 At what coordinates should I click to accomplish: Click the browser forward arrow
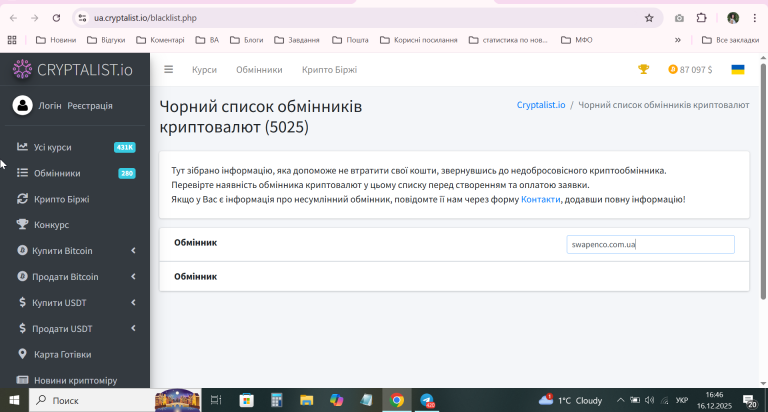point(34,18)
